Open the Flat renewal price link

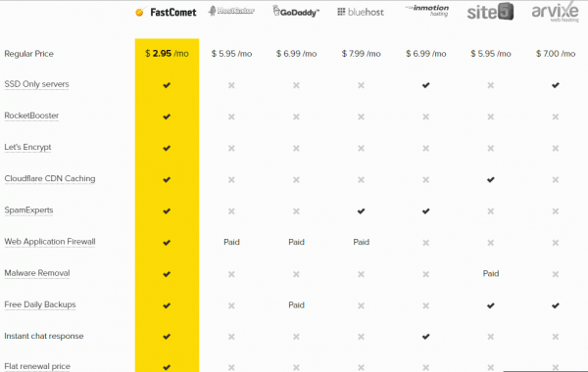[x=37, y=366]
